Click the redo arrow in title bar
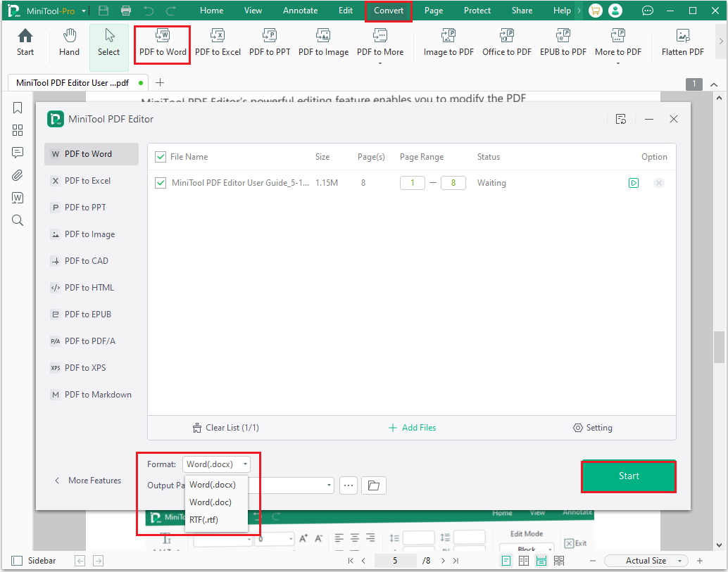Image resolution: width=728 pixels, height=572 pixels. (x=171, y=11)
